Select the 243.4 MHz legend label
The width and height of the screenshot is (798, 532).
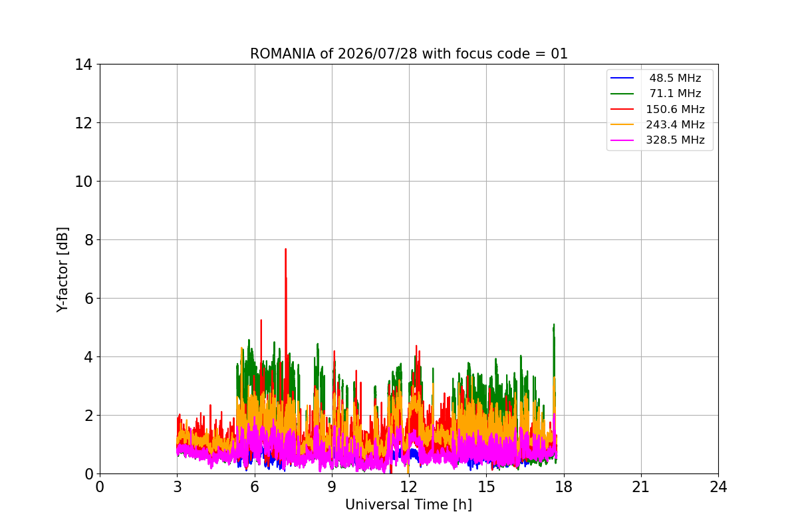click(x=675, y=124)
